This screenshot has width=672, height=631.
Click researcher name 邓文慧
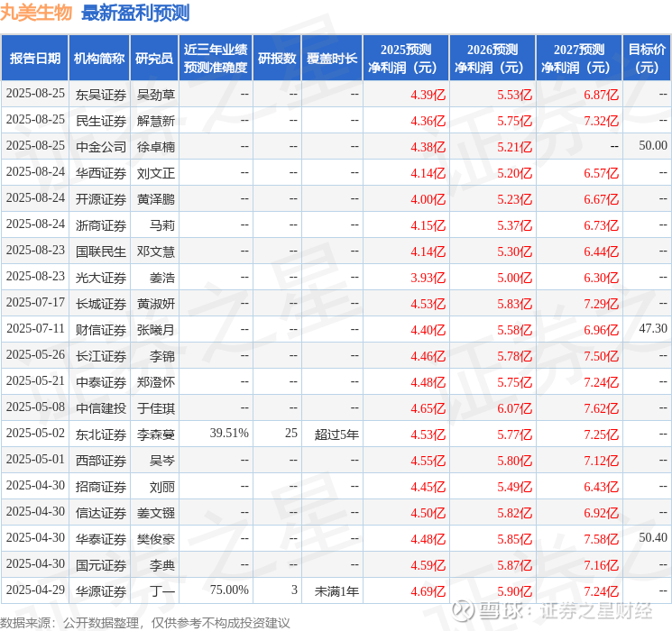155,251
